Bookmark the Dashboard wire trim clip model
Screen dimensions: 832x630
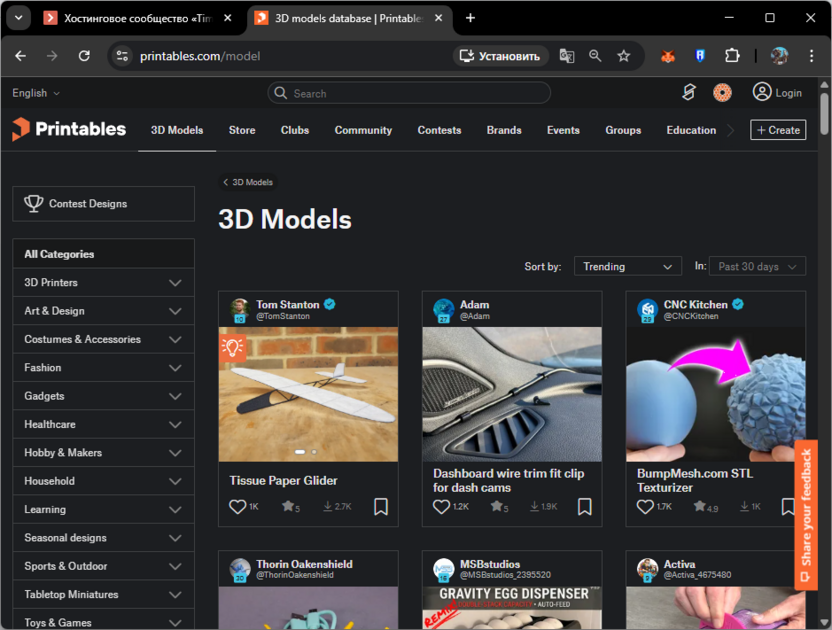585,506
